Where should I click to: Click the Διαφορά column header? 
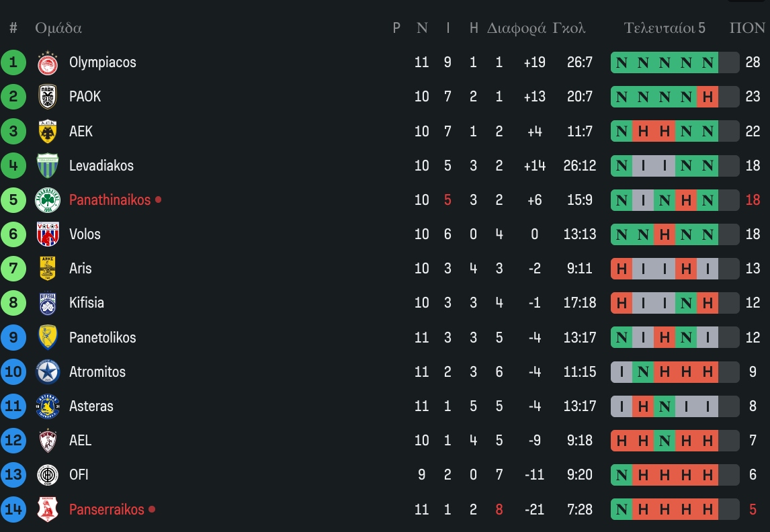tap(516, 28)
